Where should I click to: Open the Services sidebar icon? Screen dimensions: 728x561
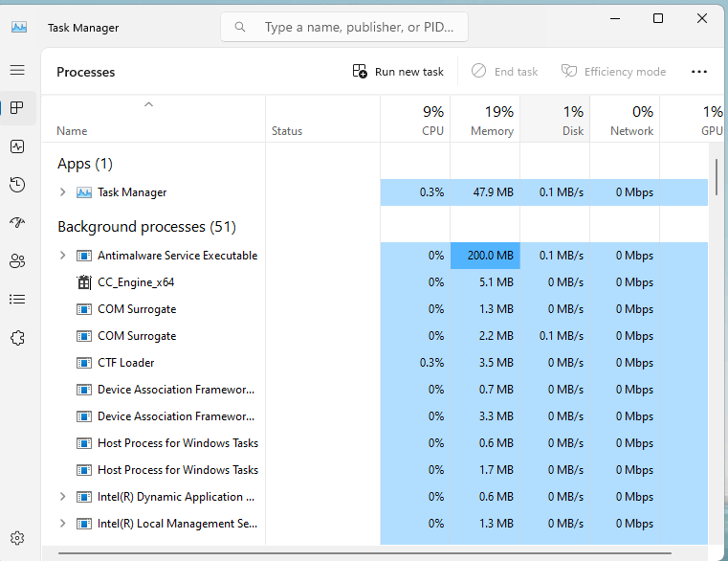coord(17,338)
